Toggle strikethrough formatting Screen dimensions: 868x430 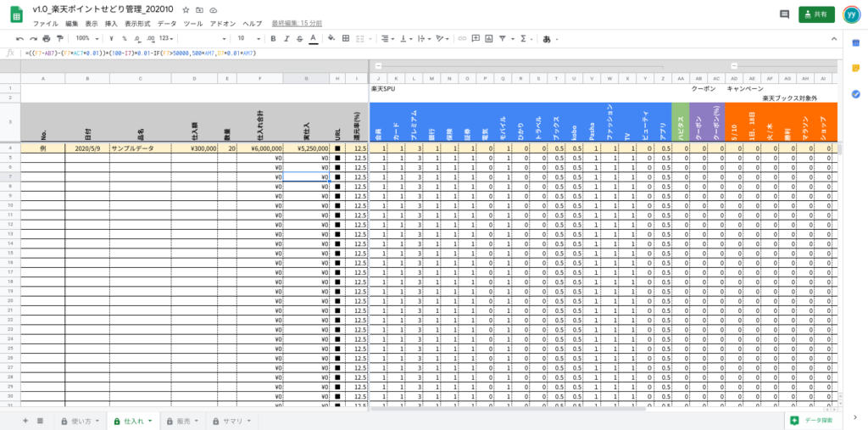(x=300, y=38)
